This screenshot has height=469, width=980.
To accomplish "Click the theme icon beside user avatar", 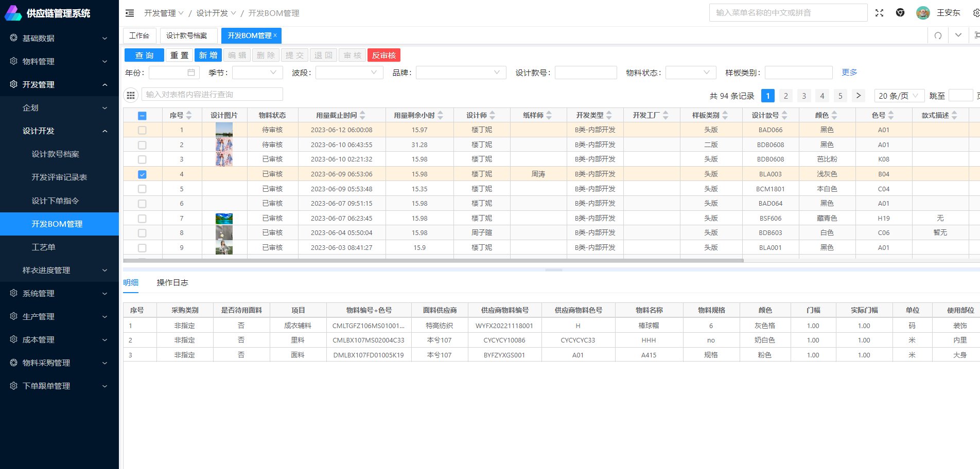I will coord(900,13).
